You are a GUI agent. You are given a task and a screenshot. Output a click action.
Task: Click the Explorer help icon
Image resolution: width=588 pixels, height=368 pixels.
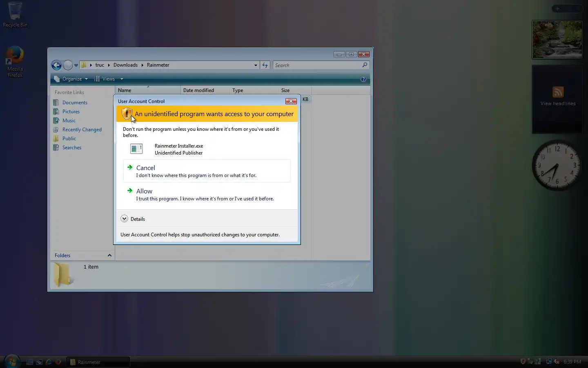coord(363,79)
